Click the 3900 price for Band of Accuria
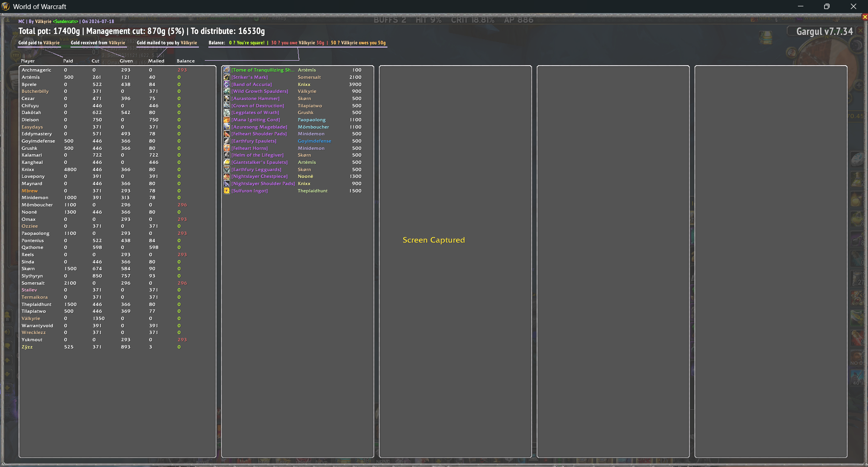 point(355,85)
